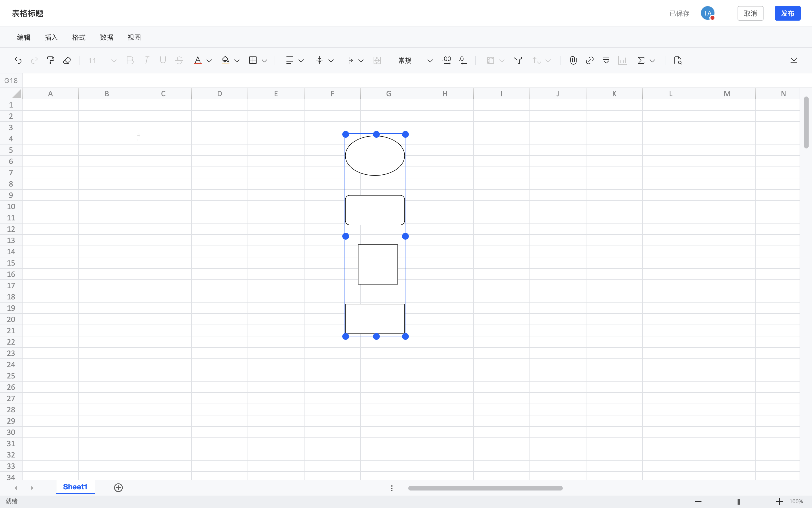This screenshot has width=812, height=508.
Task: Open the 格式 menu
Action: (79, 37)
